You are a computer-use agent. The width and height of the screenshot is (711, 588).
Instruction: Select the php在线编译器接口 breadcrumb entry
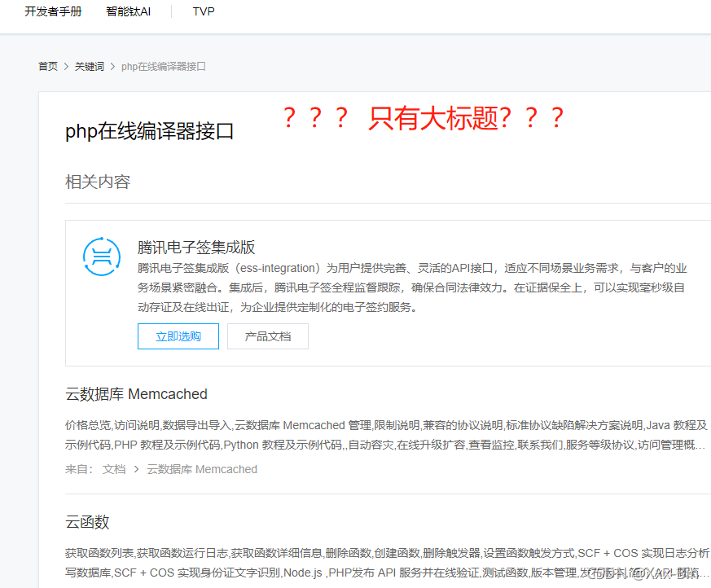pos(161,66)
